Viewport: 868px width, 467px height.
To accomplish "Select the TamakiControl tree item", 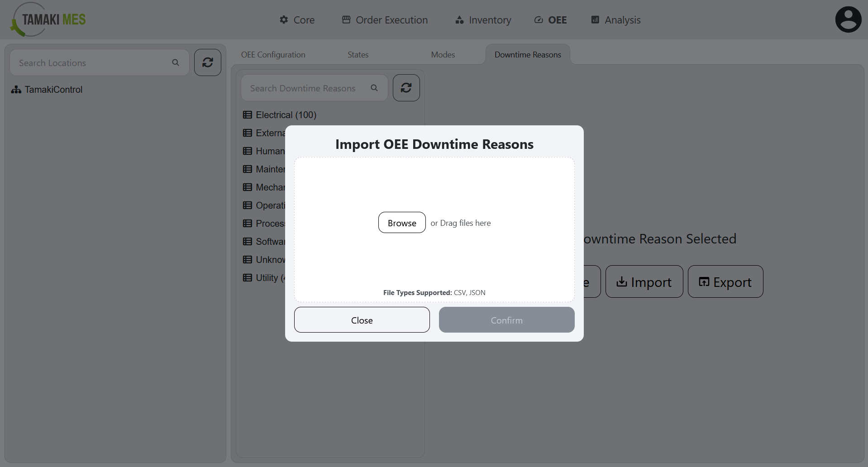I will coord(53,89).
